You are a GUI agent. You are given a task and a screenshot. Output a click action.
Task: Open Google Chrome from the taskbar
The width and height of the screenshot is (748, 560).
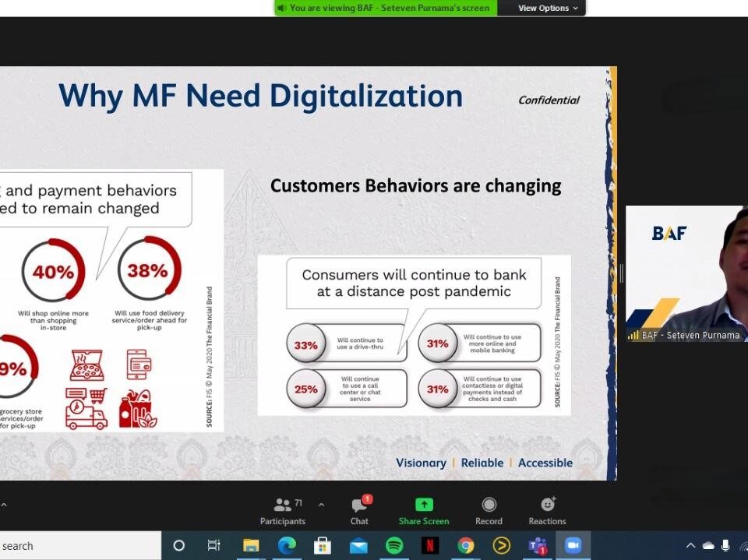[466, 545]
